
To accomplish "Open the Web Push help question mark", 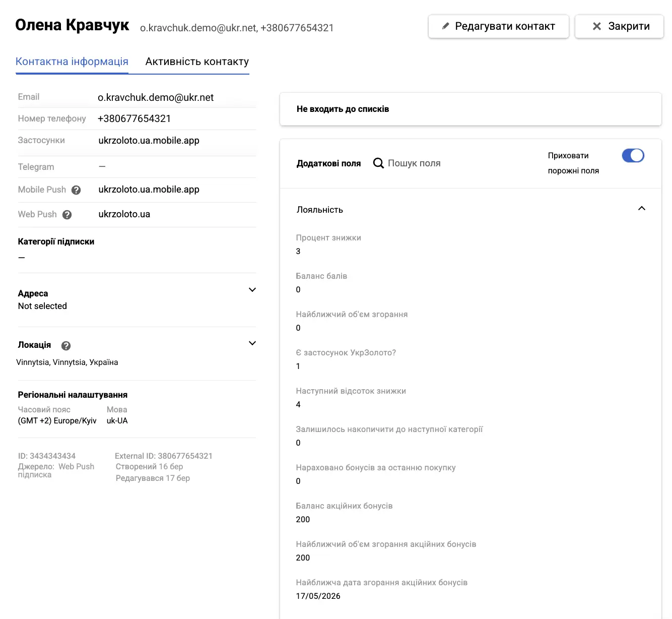I will tap(67, 215).
